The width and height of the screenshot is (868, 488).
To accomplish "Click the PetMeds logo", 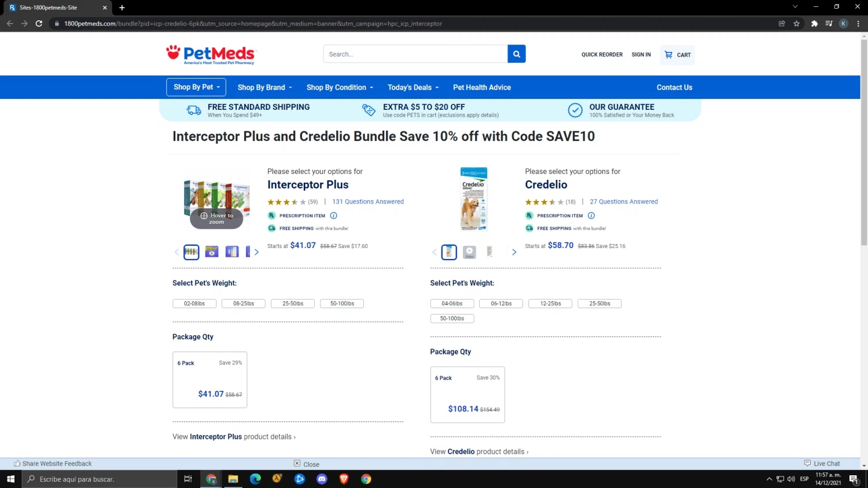I will 211,54.
